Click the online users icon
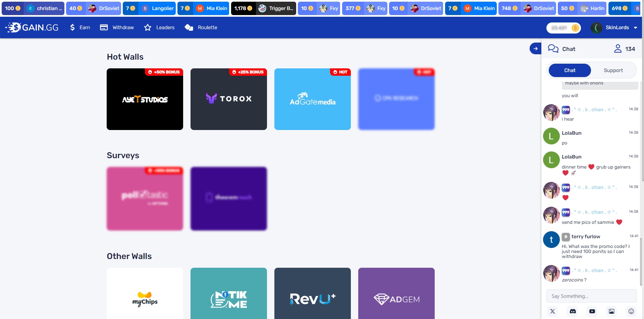 [618, 49]
